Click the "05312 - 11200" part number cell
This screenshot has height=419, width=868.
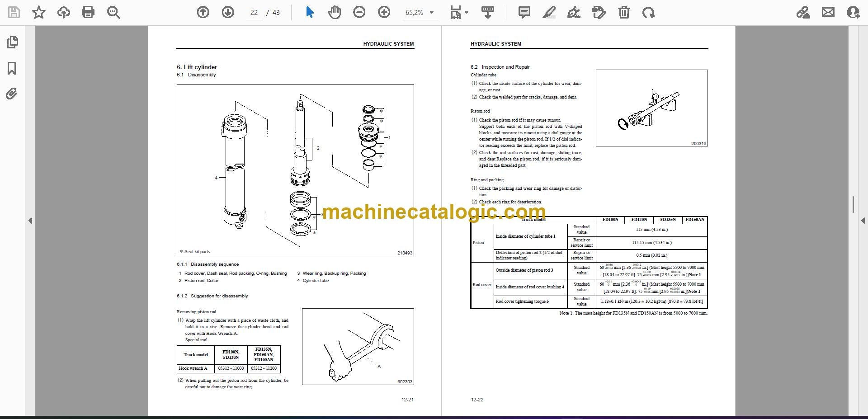click(x=264, y=368)
